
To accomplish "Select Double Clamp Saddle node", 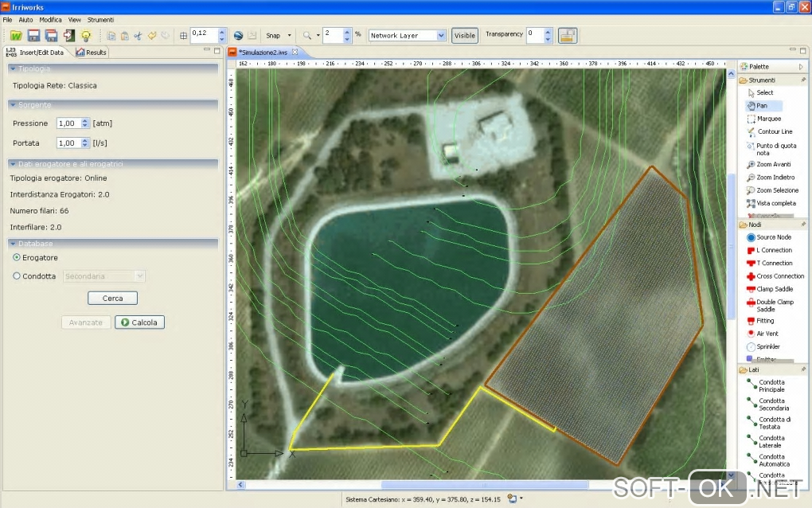I will (770, 306).
